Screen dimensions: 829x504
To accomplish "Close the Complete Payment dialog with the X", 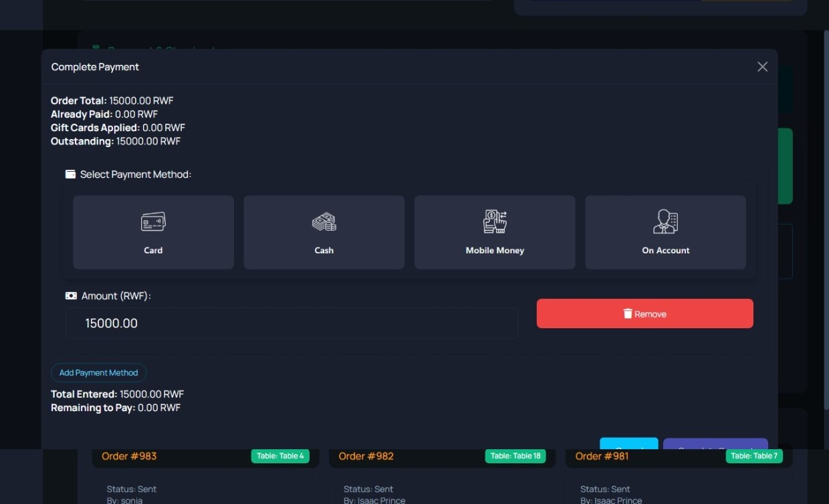I will pyautogui.click(x=762, y=66).
